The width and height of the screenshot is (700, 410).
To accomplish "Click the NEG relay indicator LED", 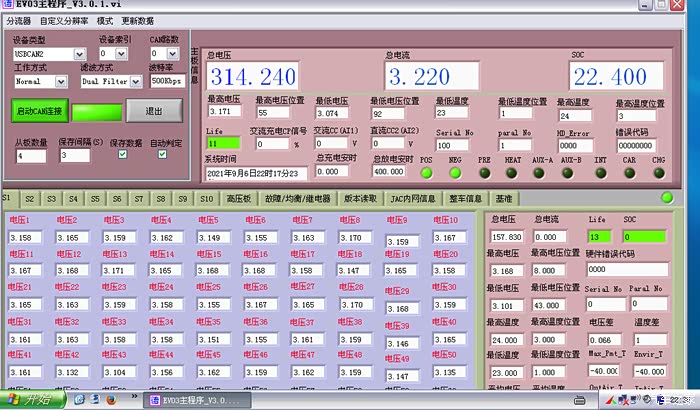I will tap(456, 172).
